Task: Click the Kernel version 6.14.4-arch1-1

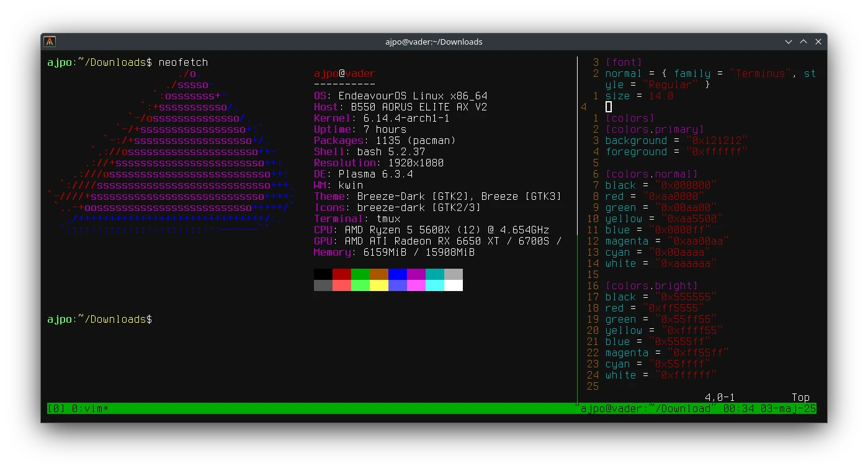Action: click(x=407, y=118)
